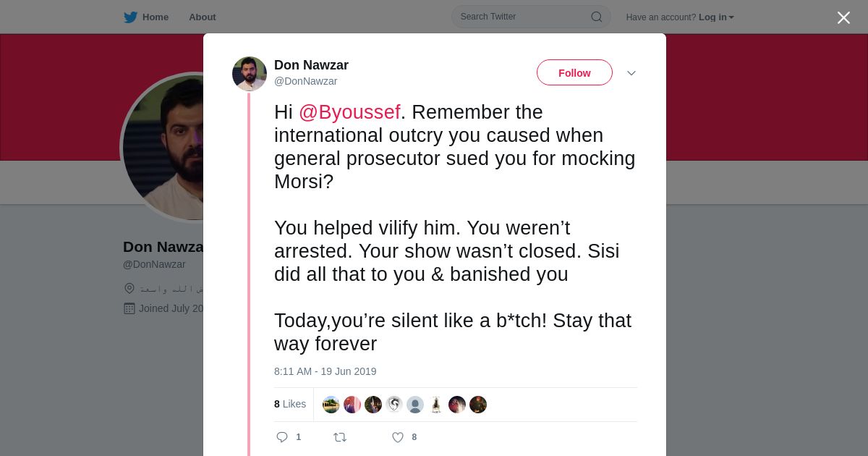
Task: Open the About page
Action: pyautogui.click(x=203, y=17)
